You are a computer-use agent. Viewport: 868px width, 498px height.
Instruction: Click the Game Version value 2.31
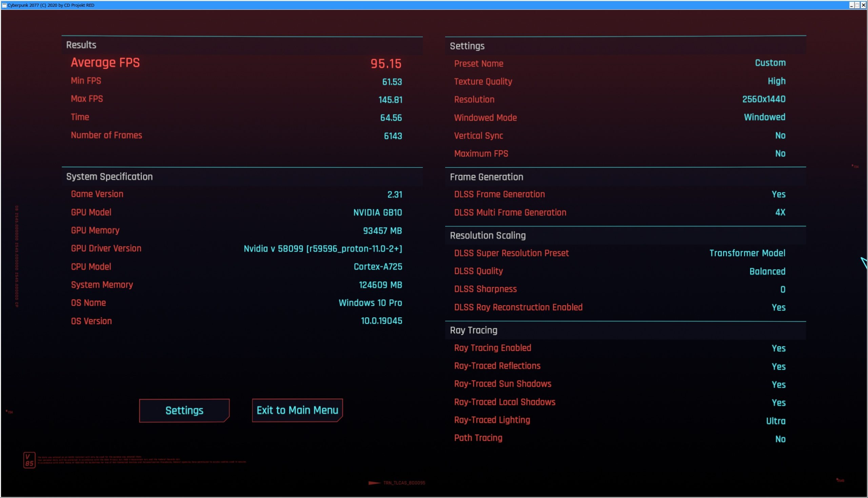click(395, 195)
